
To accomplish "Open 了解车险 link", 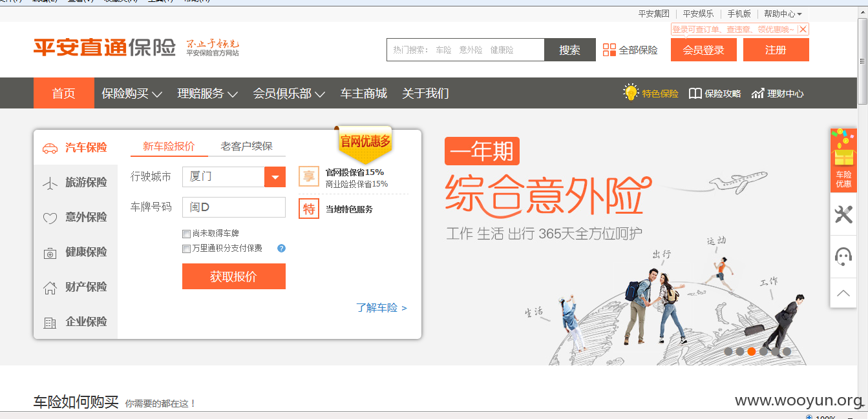I will click(x=381, y=308).
